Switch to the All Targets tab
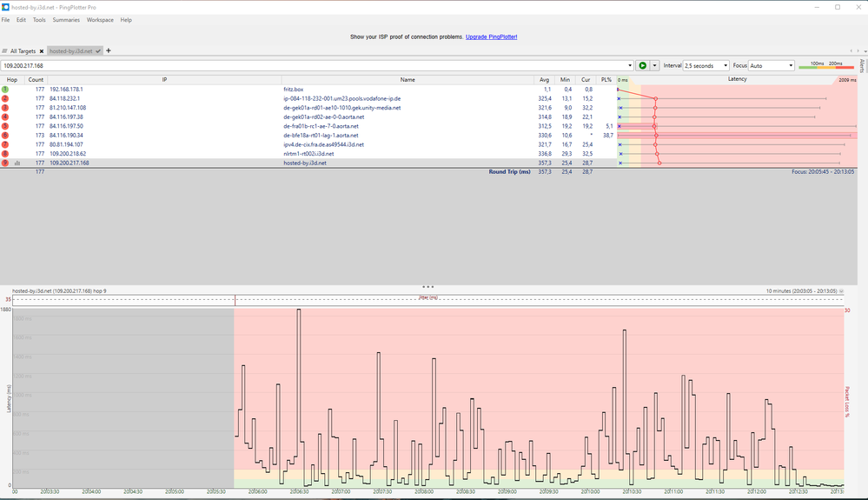 (x=23, y=51)
